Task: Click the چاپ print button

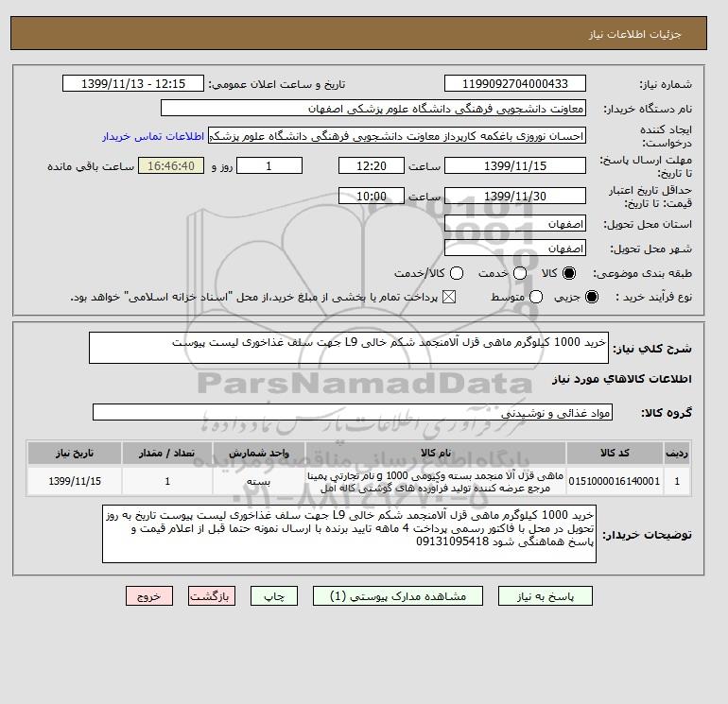Action: pyautogui.click(x=274, y=596)
